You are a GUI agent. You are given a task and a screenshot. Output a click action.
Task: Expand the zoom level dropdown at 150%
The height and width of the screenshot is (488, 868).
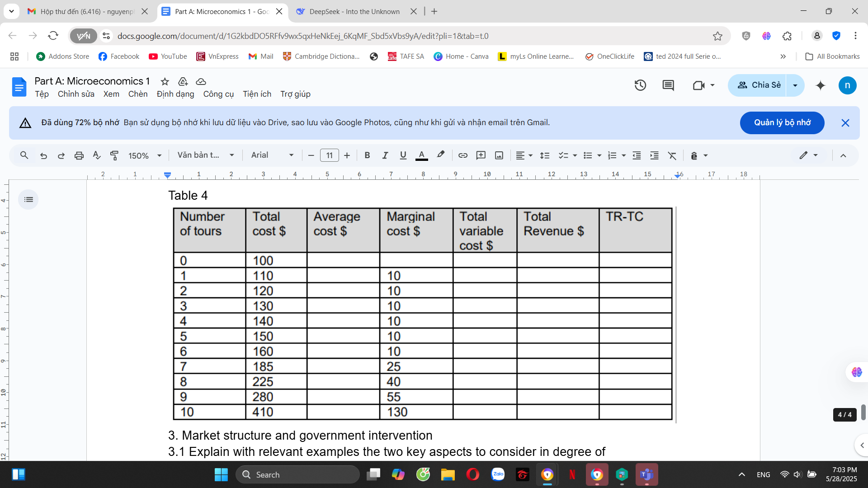[x=144, y=155]
